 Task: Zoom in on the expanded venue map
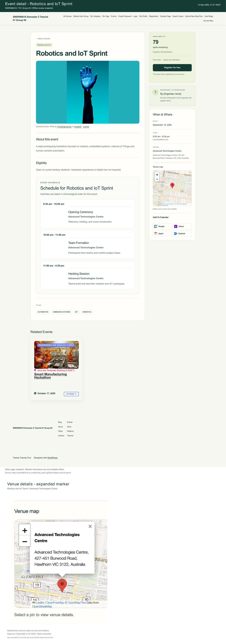25,531
